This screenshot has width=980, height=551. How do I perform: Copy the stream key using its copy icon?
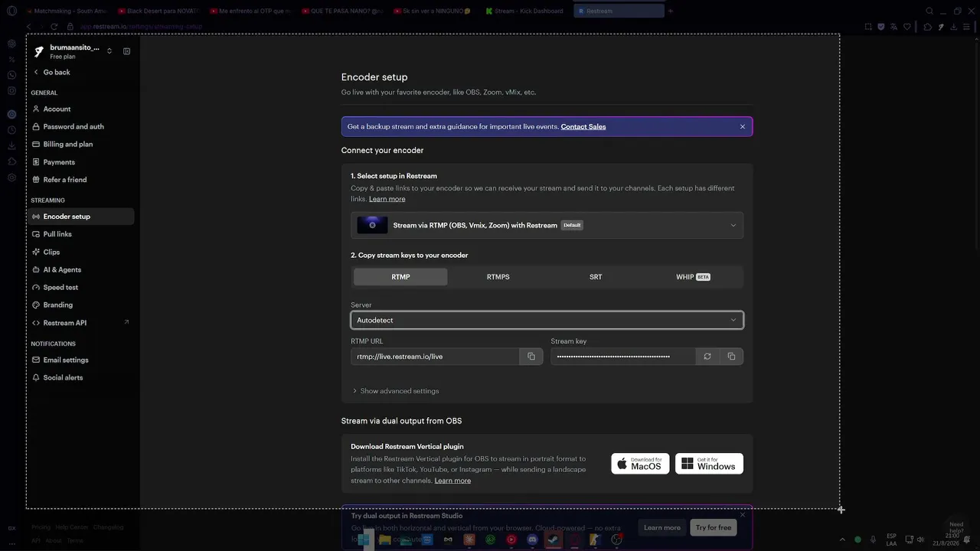click(731, 357)
